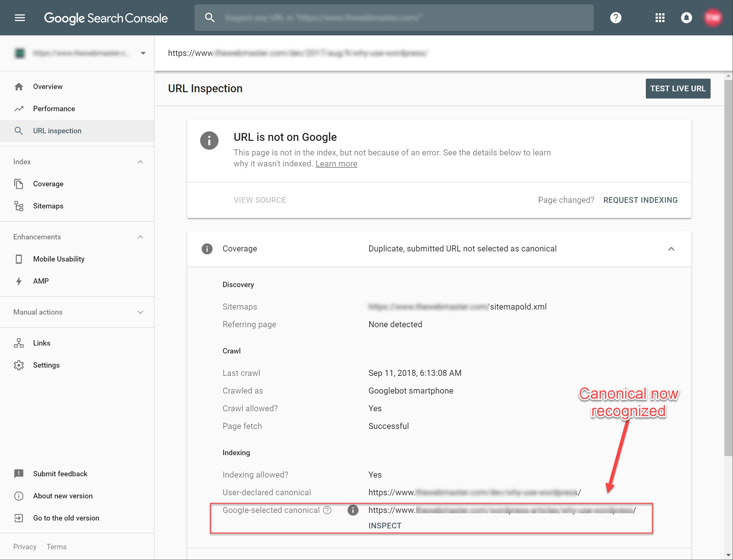Click the help icon after Google-selected canonical
Image resolution: width=733 pixels, height=560 pixels.
coord(327,510)
